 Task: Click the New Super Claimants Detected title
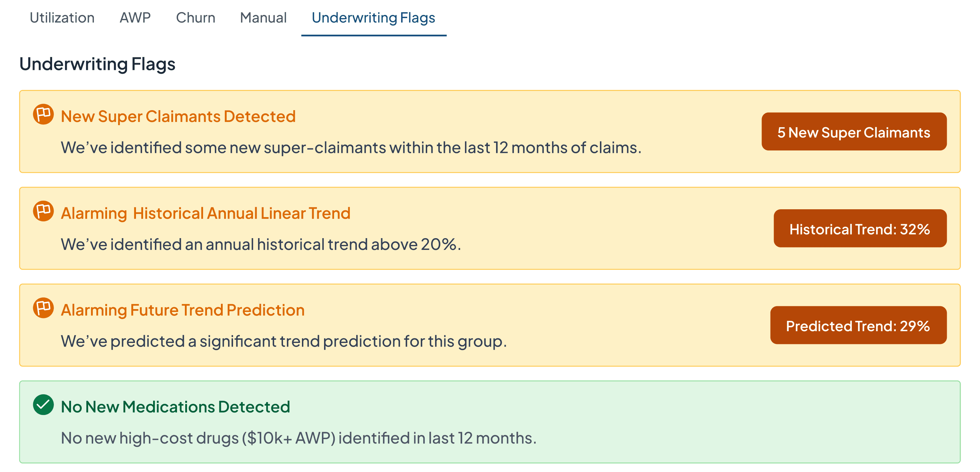pos(178,116)
